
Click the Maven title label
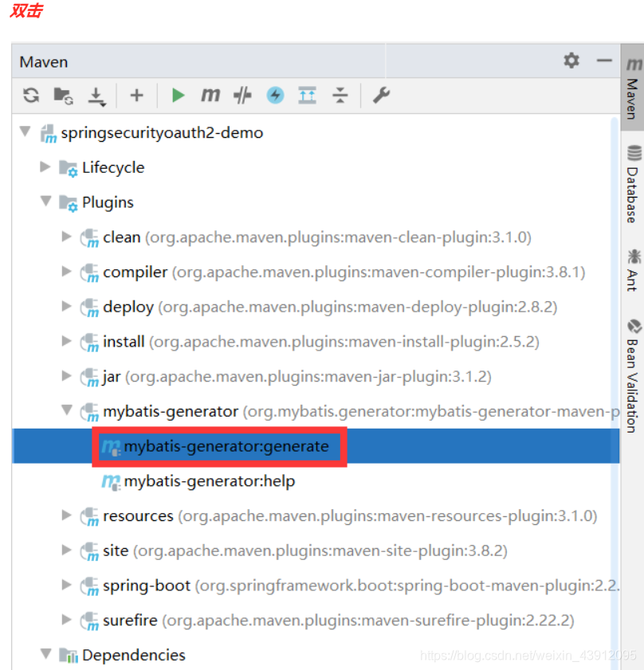pyautogui.click(x=44, y=62)
